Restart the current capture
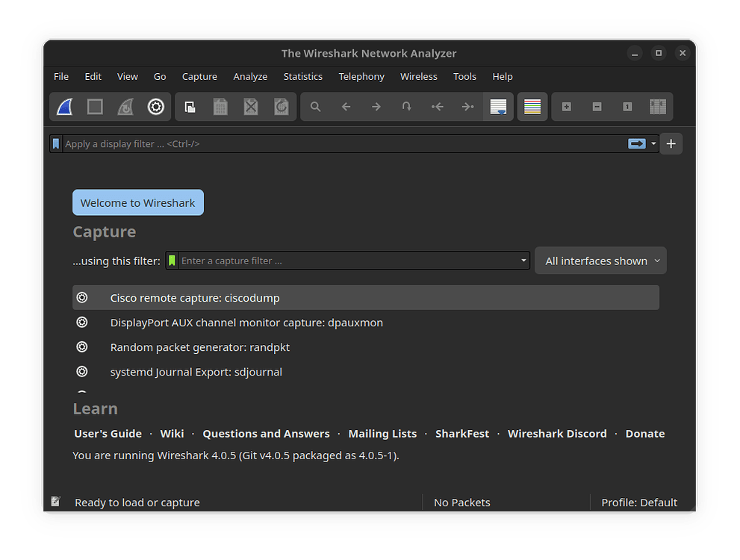This screenshot has width=740, height=560. pyautogui.click(x=125, y=106)
